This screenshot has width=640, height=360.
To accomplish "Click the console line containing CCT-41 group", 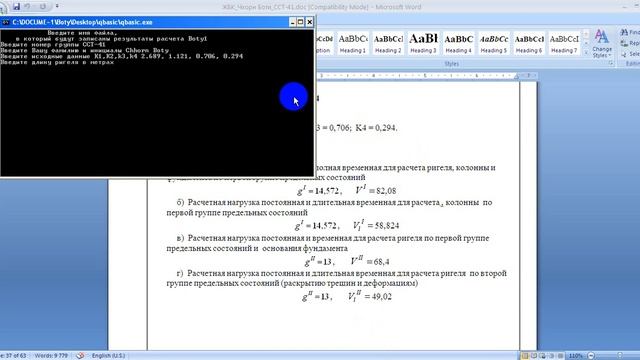I will 53,44.
